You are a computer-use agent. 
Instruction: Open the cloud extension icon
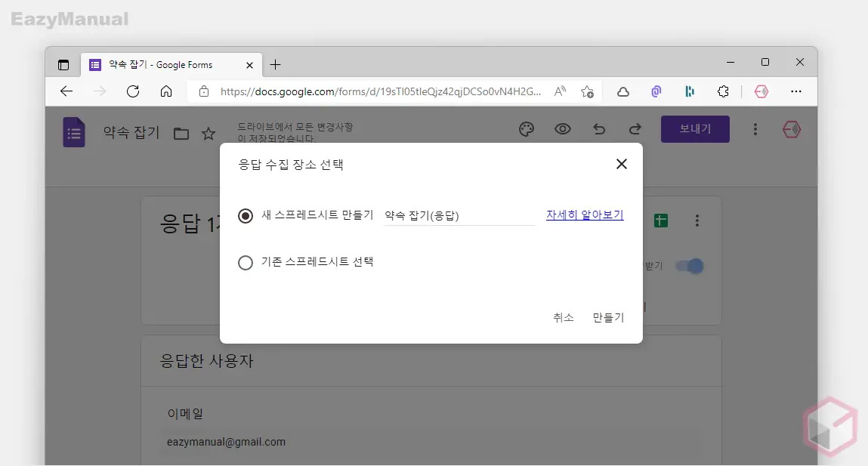click(623, 92)
